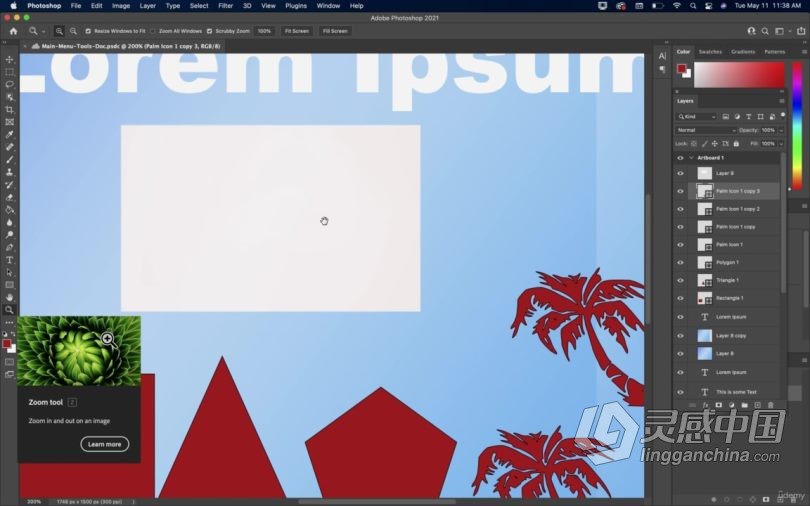Viewport: 810px width, 506px height.
Task: Select the Eraser tool
Action: 9,197
